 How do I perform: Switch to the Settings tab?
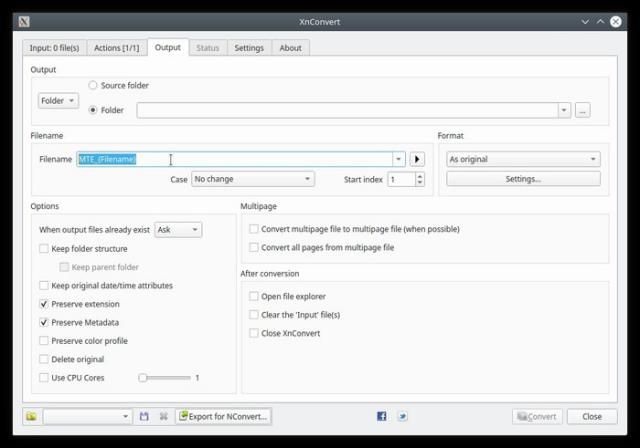pyautogui.click(x=249, y=47)
